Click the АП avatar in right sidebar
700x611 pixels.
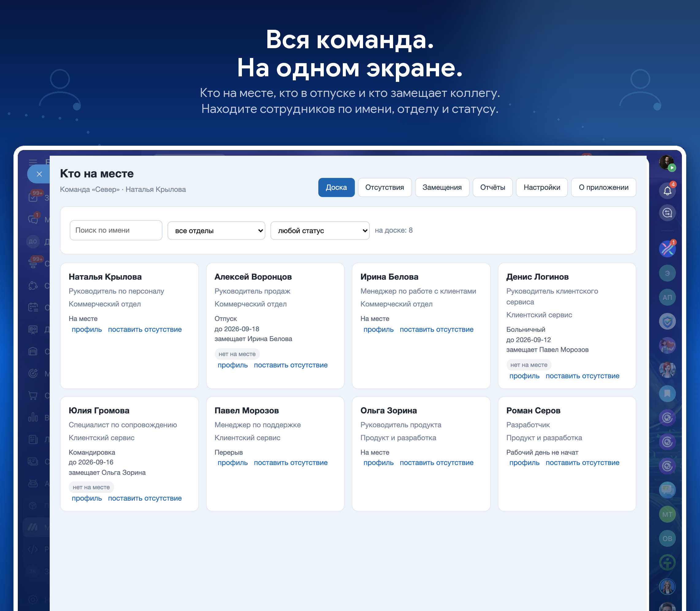click(667, 297)
